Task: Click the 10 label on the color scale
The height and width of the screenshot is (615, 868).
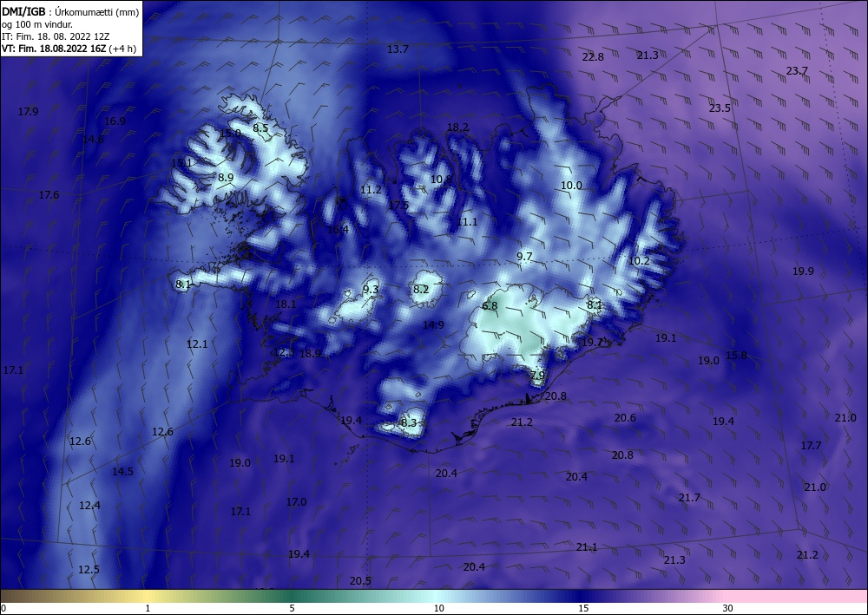Action: tap(438, 608)
